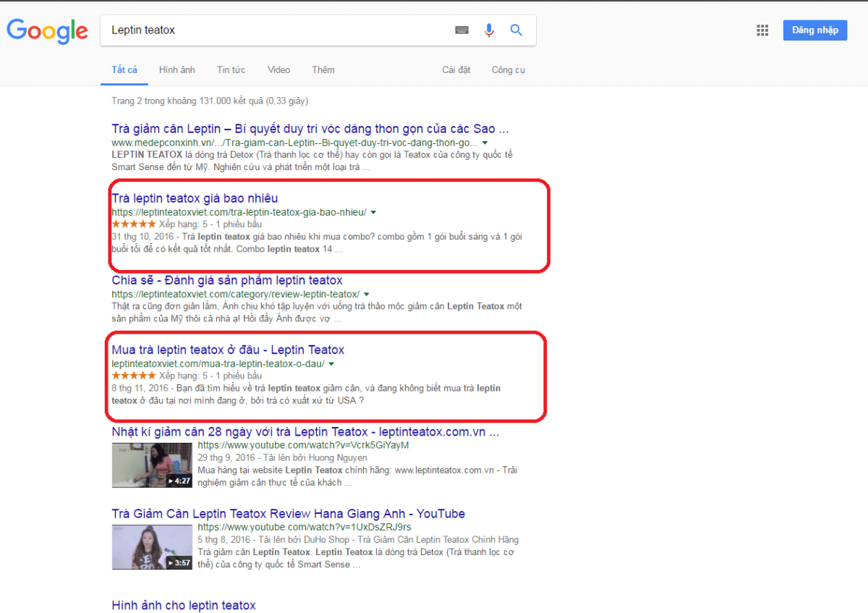Open result Mua trà leptin teatox ở đâu

tap(228, 350)
